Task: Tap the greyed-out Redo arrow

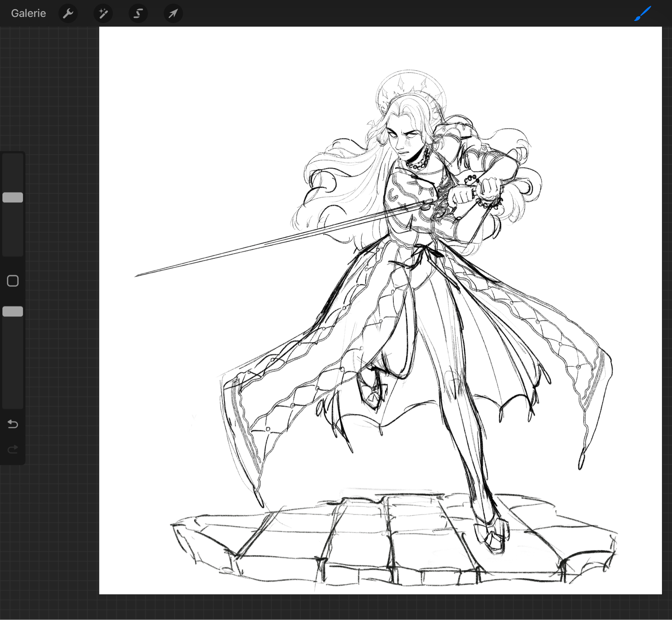Action: pyautogui.click(x=13, y=449)
